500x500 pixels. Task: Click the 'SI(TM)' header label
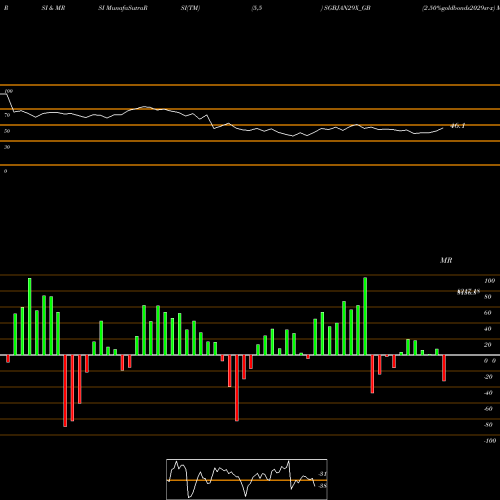click(x=190, y=8)
